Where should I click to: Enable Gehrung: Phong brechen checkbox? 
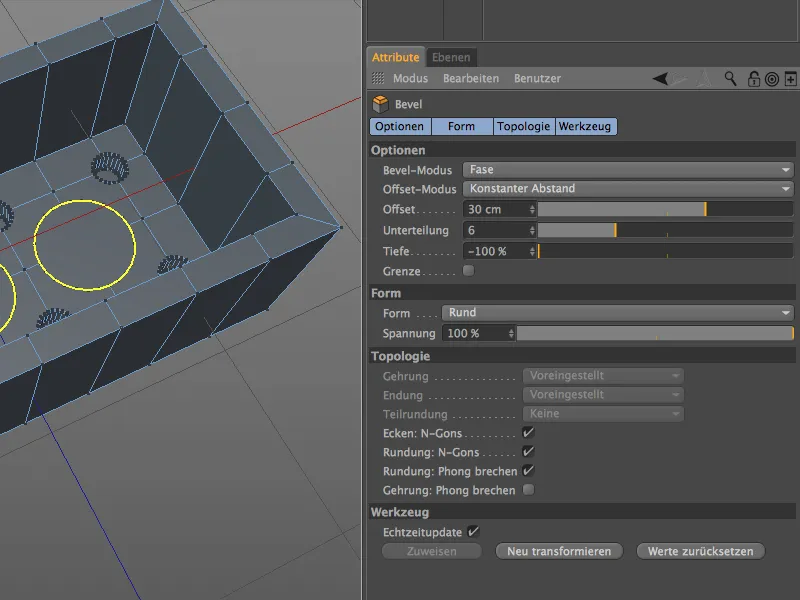[x=529, y=490]
